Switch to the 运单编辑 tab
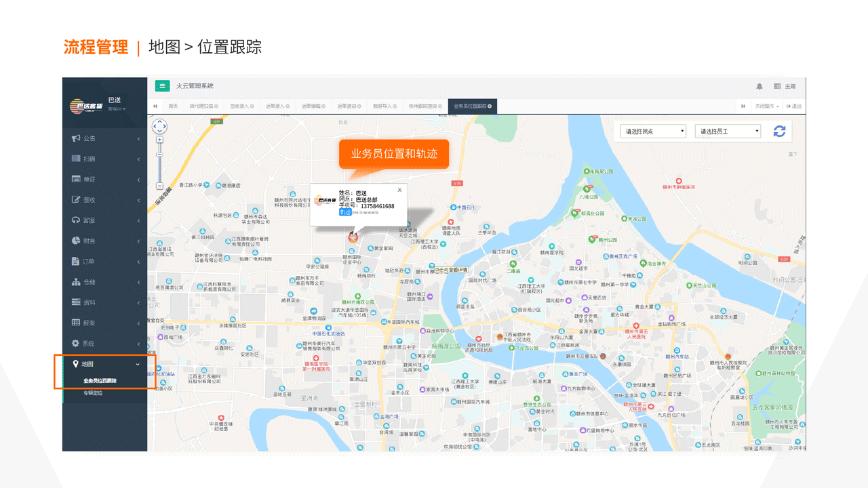This screenshot has width=868, height=488. [313, 106]
